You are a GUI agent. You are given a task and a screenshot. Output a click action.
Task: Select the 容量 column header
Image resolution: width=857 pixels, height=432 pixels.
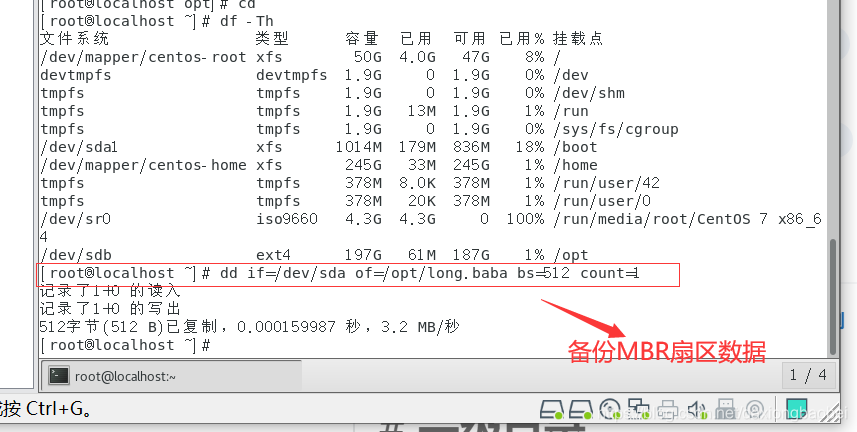click(x=362, y=38)
